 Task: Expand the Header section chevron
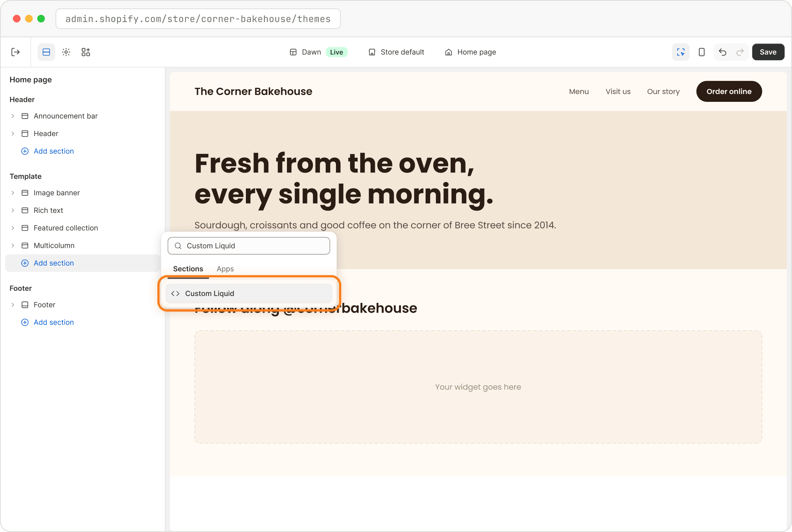[x=13, y=133]
